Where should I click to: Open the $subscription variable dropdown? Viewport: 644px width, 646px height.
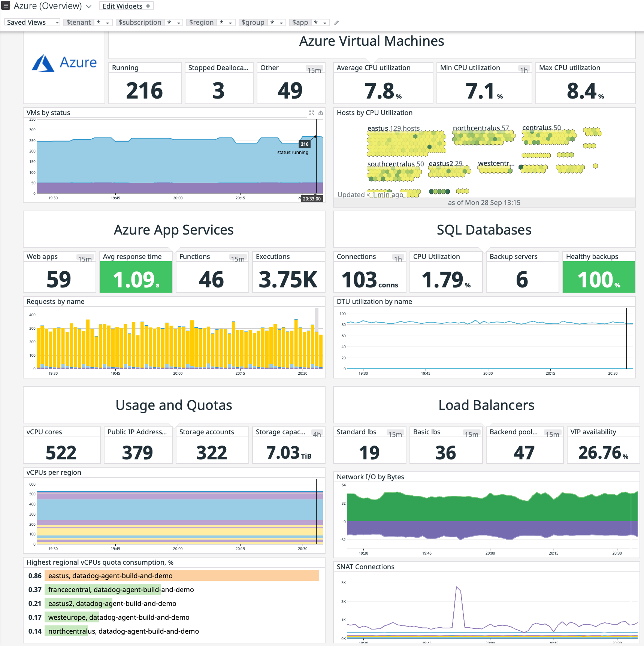click(178, 22)
